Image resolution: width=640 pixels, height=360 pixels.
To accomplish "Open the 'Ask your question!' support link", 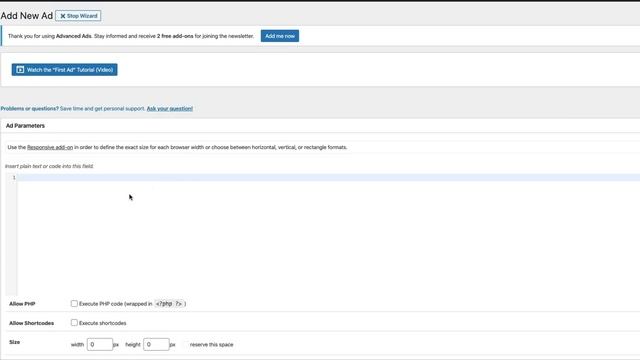I will click(170, 109).
